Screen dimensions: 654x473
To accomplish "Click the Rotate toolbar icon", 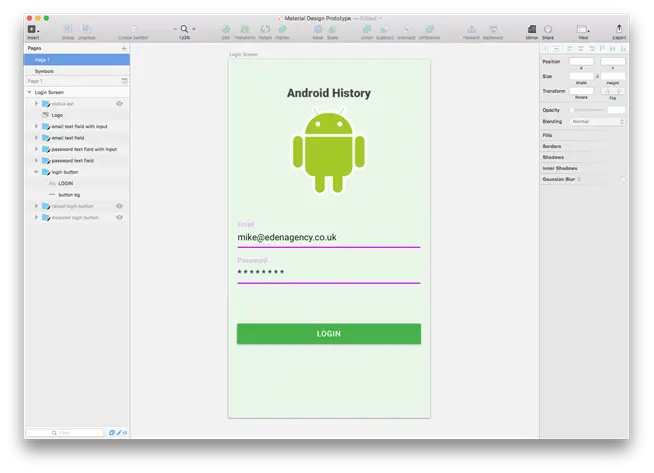I will pyautogui.click(x=265, y=29).
